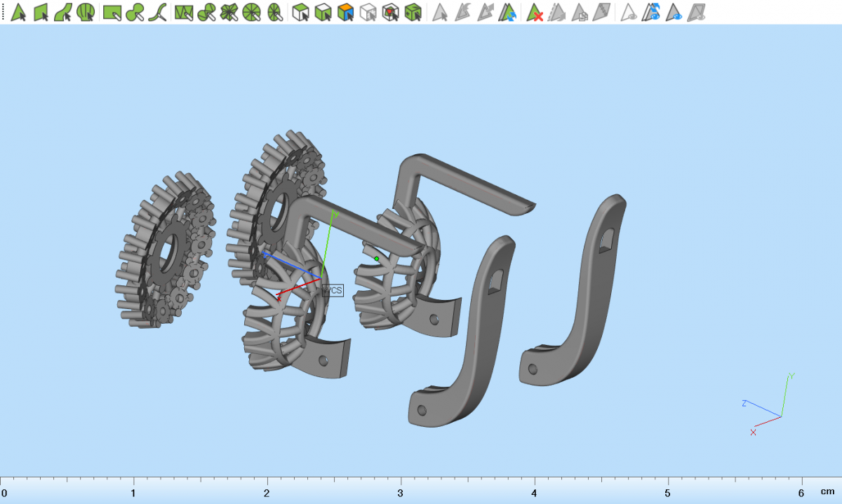This screenshot has width=842, height=504.
Task: Select the triangle selection tool icon
Action: click(x=18, y=12)
